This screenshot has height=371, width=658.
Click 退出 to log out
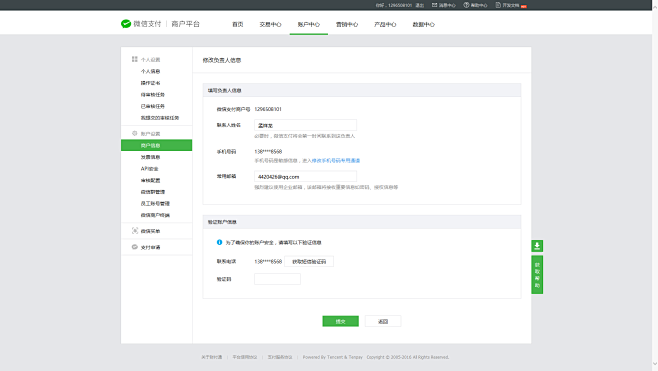point(420,5)
